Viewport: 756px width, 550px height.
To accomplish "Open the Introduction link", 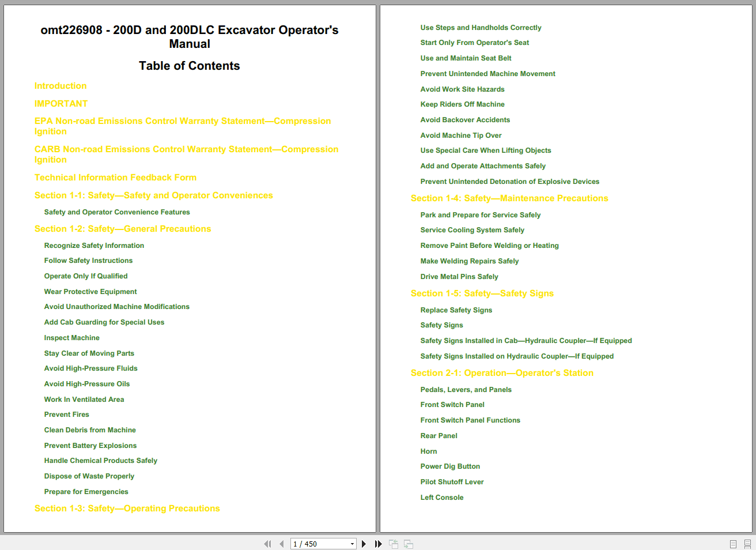I will click(x=61, y=86).
